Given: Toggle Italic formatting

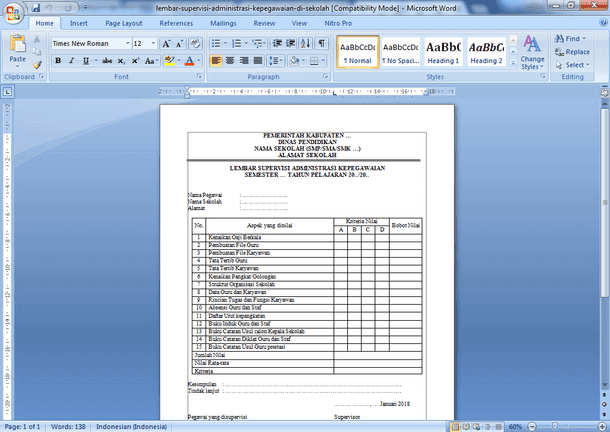Looking at the screenshot, I should click(72, 61).
